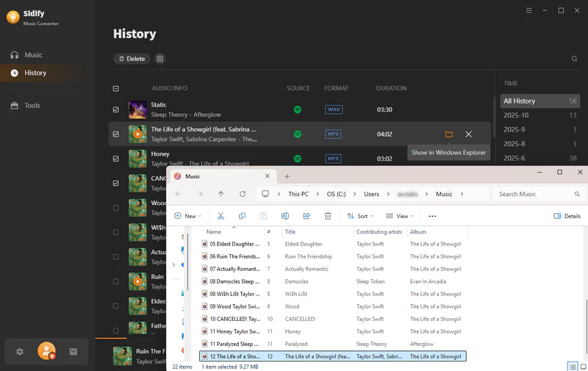Click the Search Music field
Screen dimensions: 588x371
click(x=539, y=194)
